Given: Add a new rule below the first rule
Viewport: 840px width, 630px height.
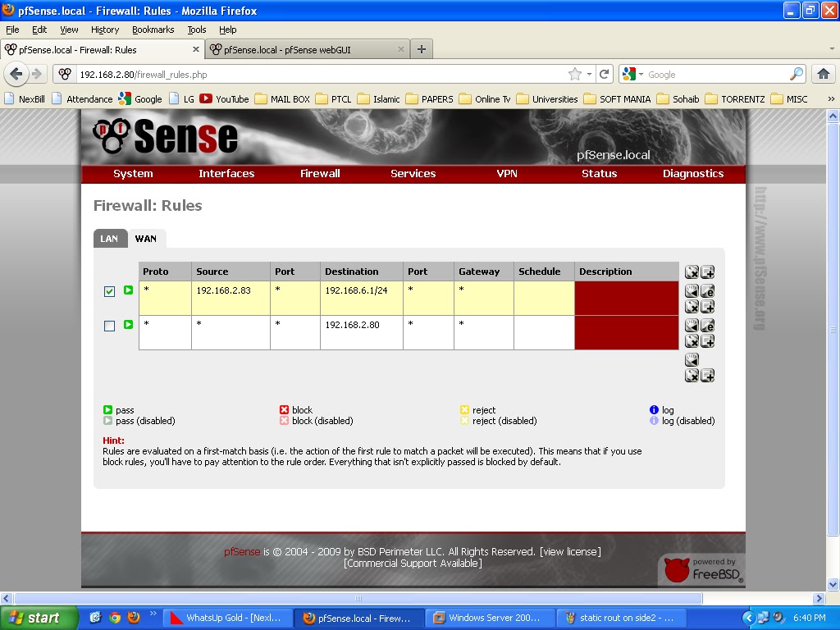Looking at the screenshot, I should pyautogui.click(x=707, y=305).
